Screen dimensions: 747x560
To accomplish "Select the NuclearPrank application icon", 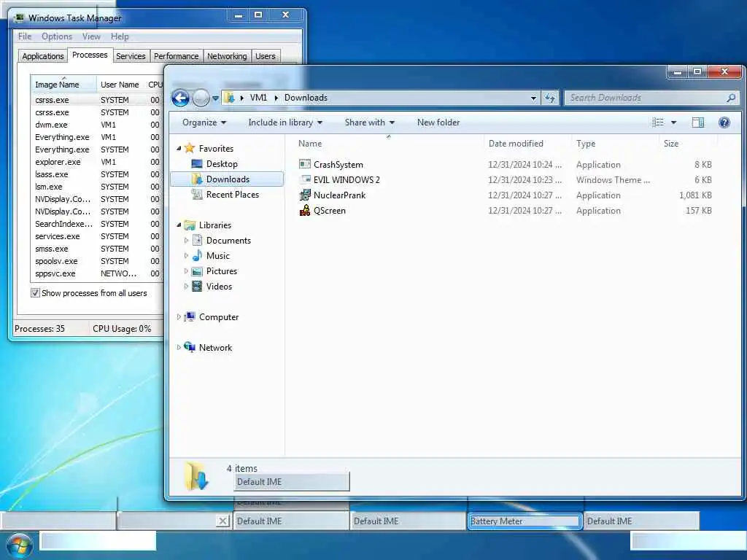I will coord(305,195).
